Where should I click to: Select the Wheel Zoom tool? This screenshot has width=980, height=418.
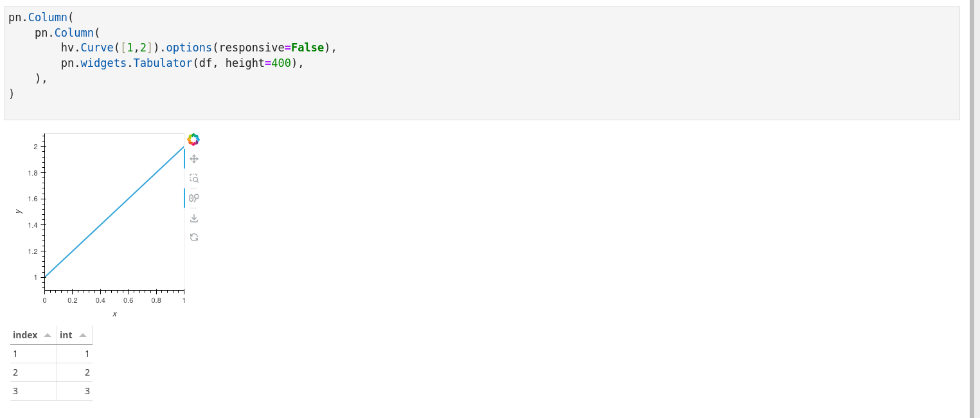pos(193,198)
